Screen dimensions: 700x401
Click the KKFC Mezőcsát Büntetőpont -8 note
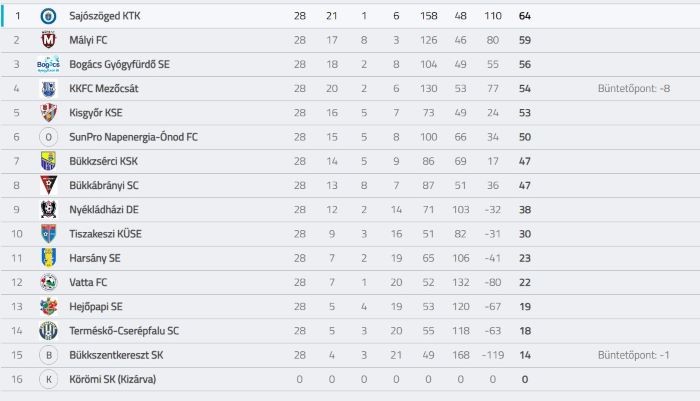click(633, 88)
